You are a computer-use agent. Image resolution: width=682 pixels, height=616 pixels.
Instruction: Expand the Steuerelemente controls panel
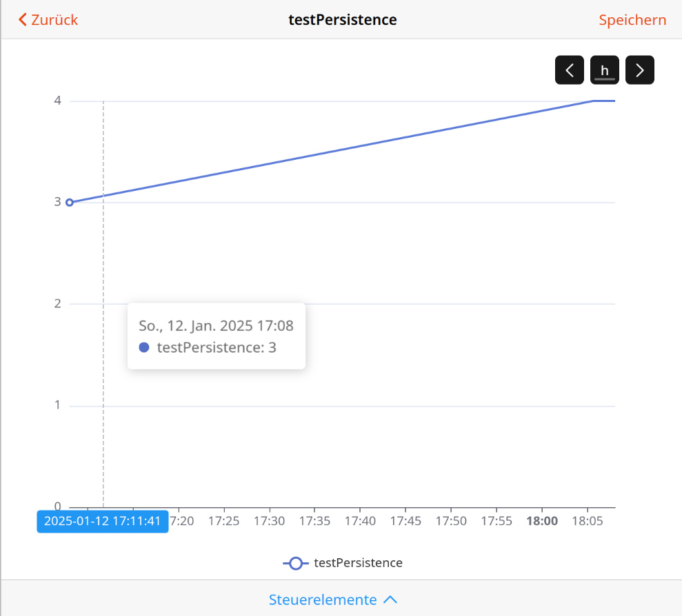tap(323, 599)
